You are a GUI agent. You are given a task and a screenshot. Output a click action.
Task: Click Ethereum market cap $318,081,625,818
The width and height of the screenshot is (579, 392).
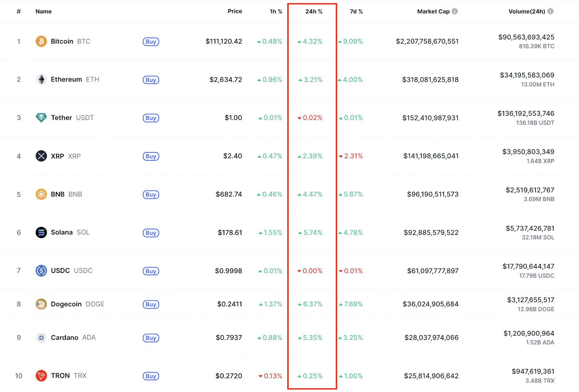tap(430, 79)
